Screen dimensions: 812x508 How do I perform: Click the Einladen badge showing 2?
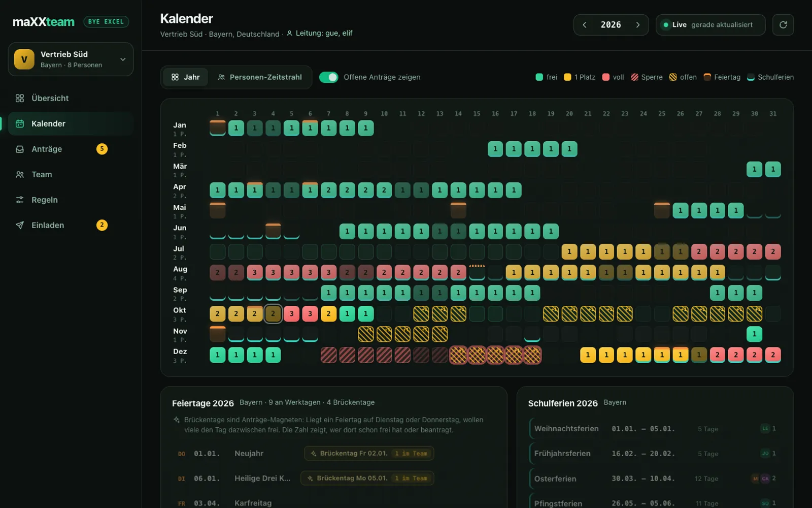[102, 225]
